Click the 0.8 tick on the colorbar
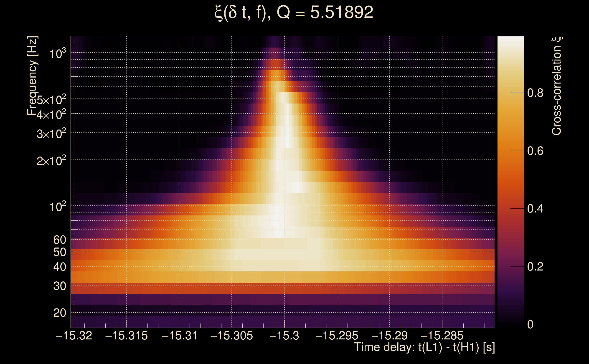 [535, 93]
